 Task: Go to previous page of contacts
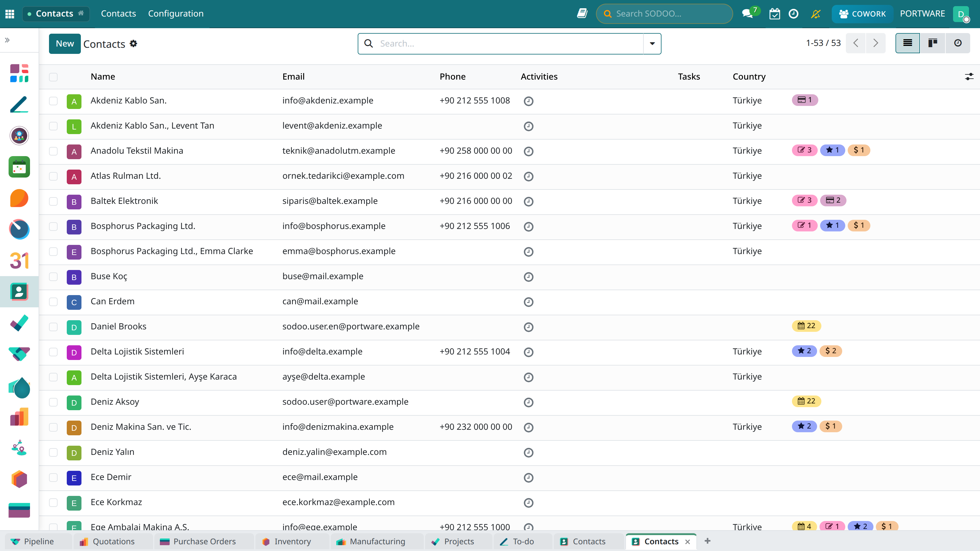click(x=856, y=43)
